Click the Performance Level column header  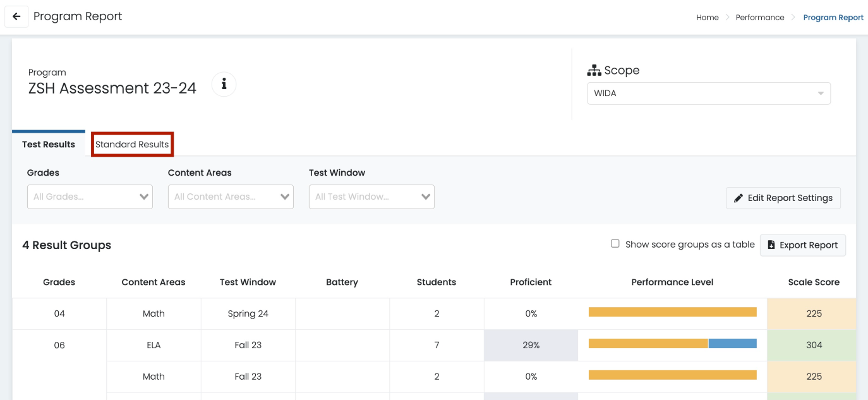coord(673,282)
